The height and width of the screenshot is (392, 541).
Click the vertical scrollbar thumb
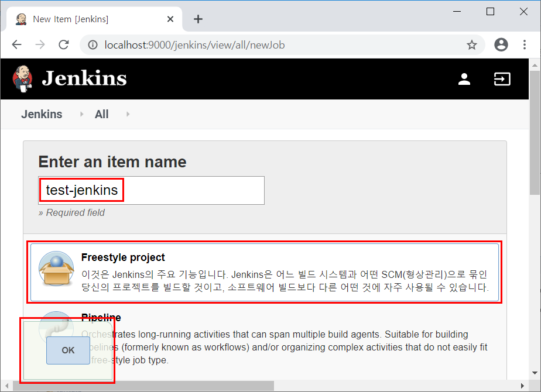coord(535,133)
